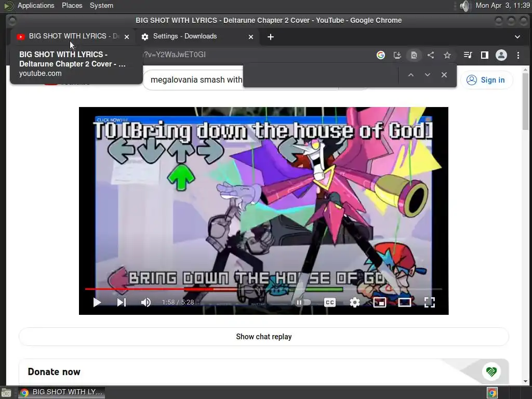Share this page icon

click(431, 55)
